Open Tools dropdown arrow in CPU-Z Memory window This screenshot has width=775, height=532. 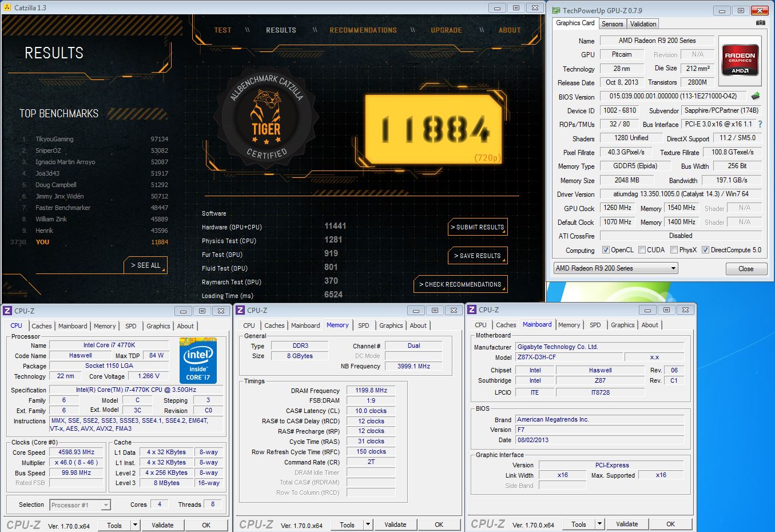click(x=368, y=525)
